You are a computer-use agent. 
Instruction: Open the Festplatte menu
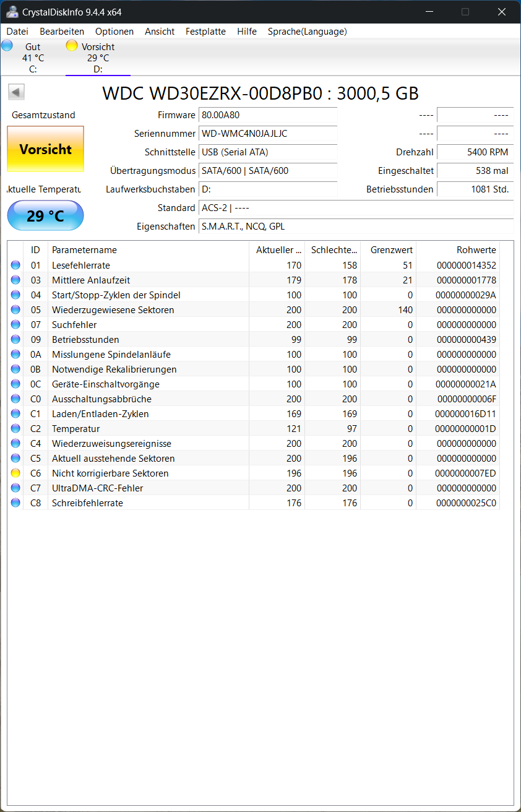click(205, 32)
